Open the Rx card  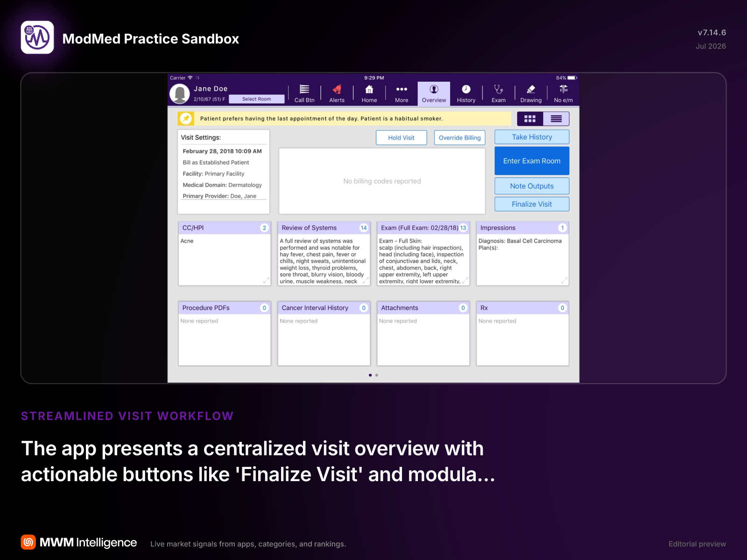pyautogui.click(x=522, y=333)
